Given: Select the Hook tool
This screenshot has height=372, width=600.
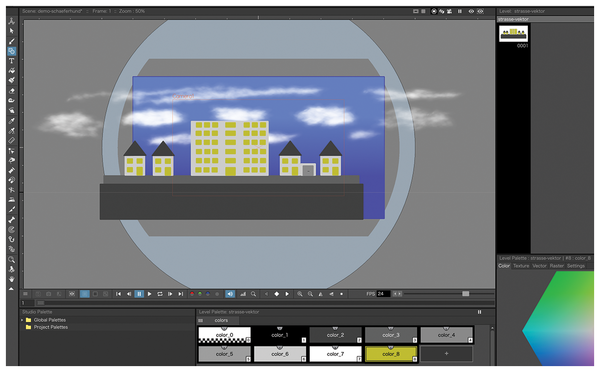Looking at the screenshot, I should pos(11,239).
